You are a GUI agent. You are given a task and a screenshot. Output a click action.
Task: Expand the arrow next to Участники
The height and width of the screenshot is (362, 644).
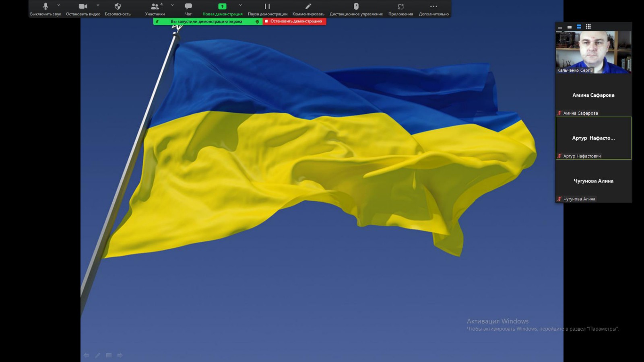coord(172,5)
